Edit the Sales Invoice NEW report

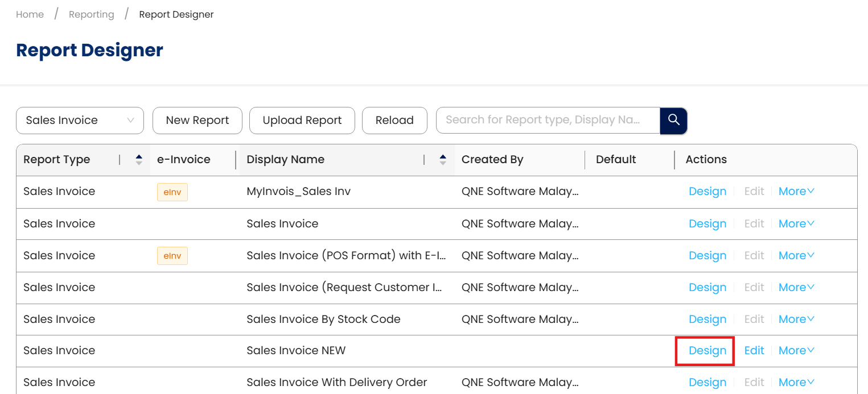pos(754,351)
